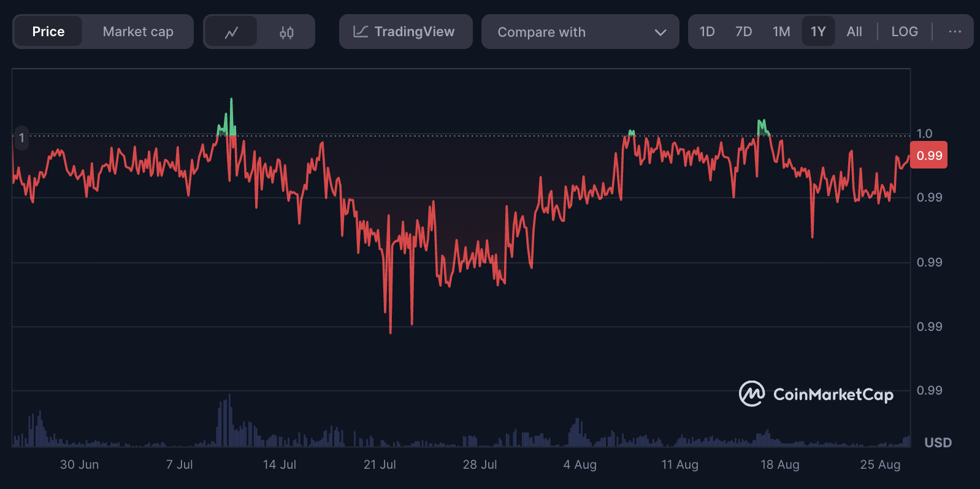Select the 7D time range

(x=744, y=32)
